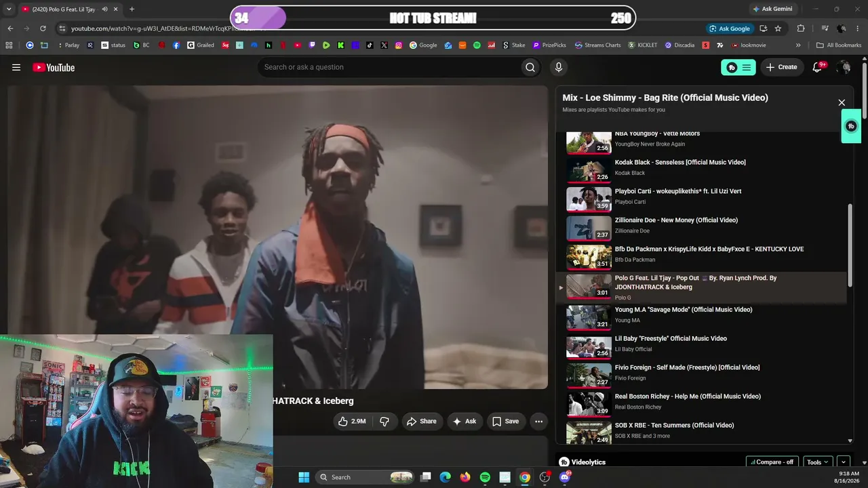Launch Firefox from the taskbar
The image size is (868, 488).
(x=465, y=477)
